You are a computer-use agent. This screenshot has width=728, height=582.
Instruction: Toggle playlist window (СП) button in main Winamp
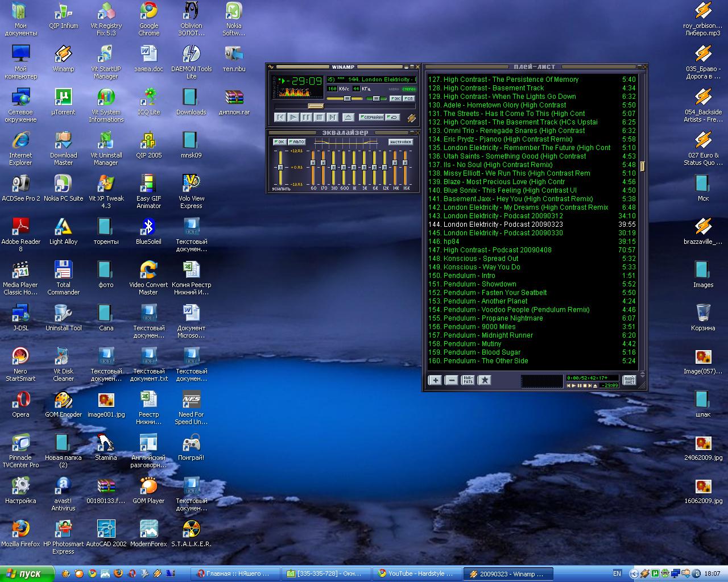pyautogui.click(x=409, y=98)
